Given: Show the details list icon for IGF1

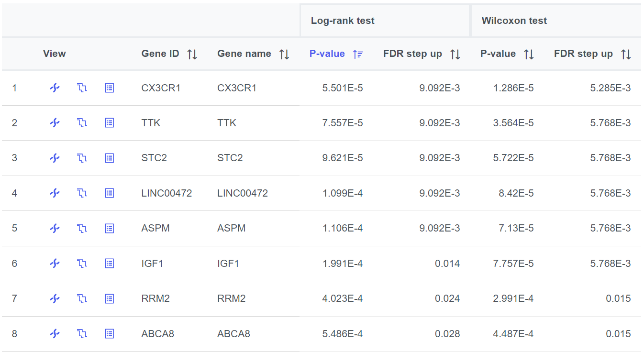Looking at the screenshot, I should click(110, 263).
